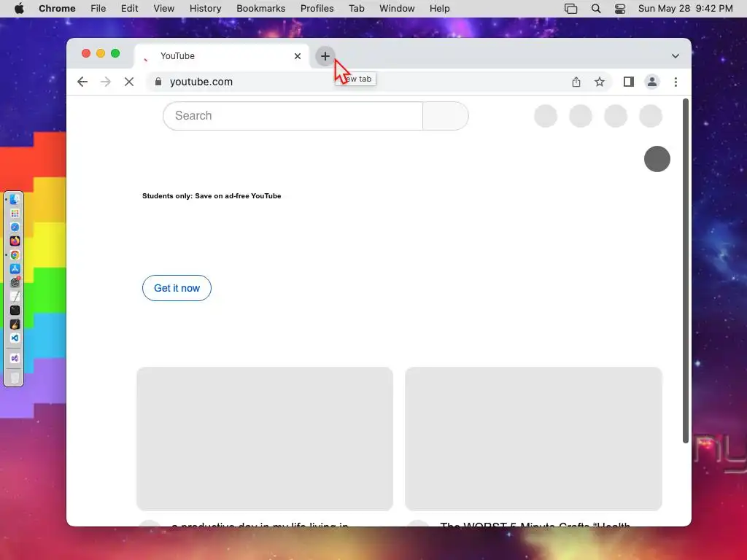Bookmark this page with star icon
This screenshot has width=747, height=560.
pyautogui.click(x=600, y=82)
